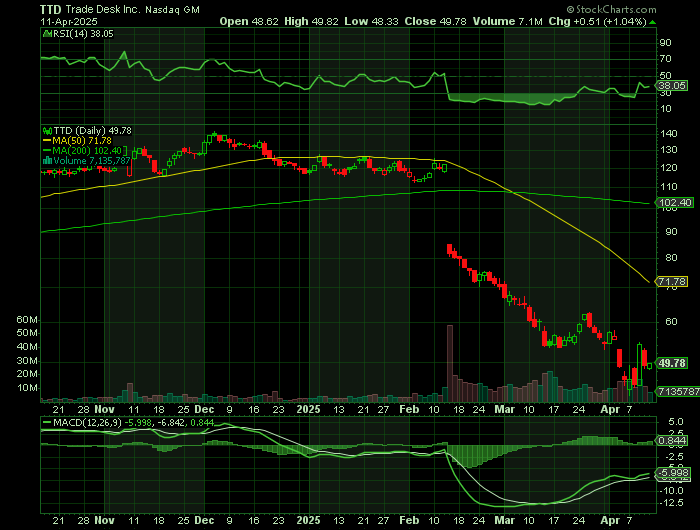This screenshot has height=530, width=700.
Task: Click the 60M volume axis label
Action: 27,320
